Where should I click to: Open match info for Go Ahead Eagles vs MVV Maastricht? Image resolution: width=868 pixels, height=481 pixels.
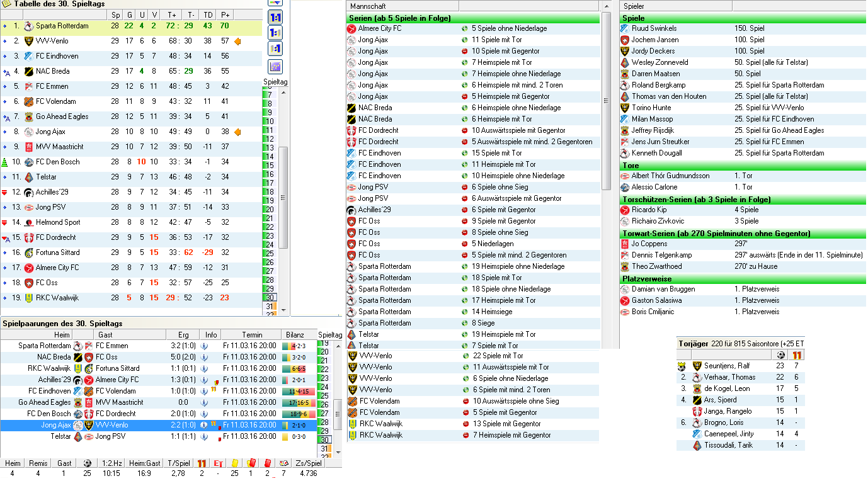(204, 402)
